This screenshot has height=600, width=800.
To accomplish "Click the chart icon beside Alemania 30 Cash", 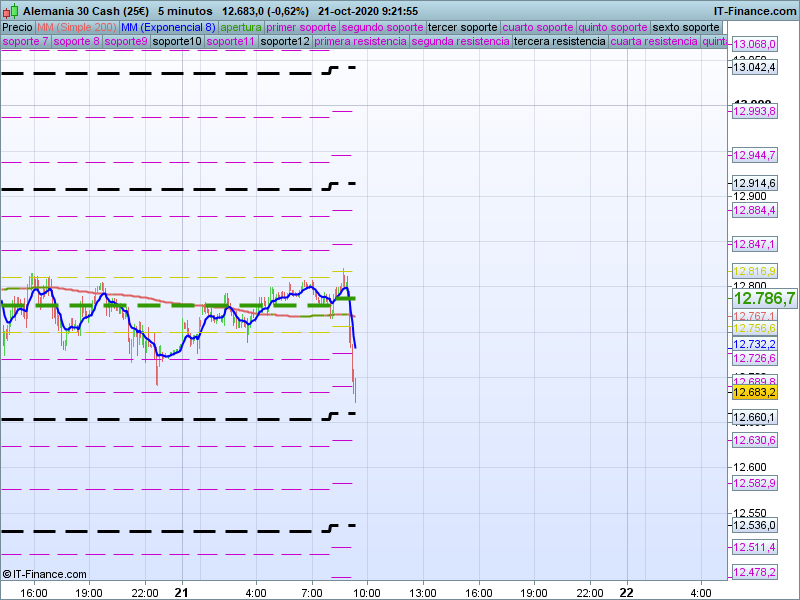I will tap(10, 10).
